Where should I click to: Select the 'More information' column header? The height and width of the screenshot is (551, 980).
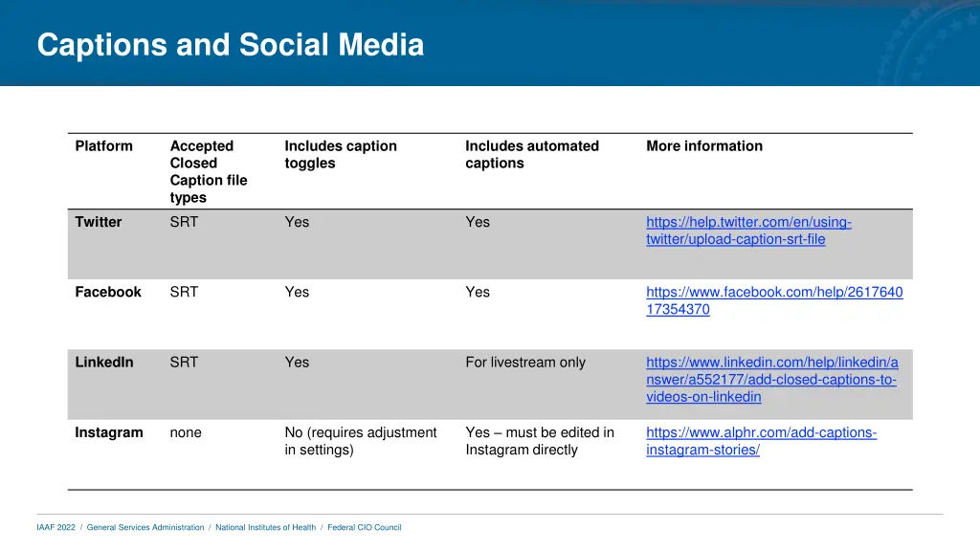click(704, 146)
